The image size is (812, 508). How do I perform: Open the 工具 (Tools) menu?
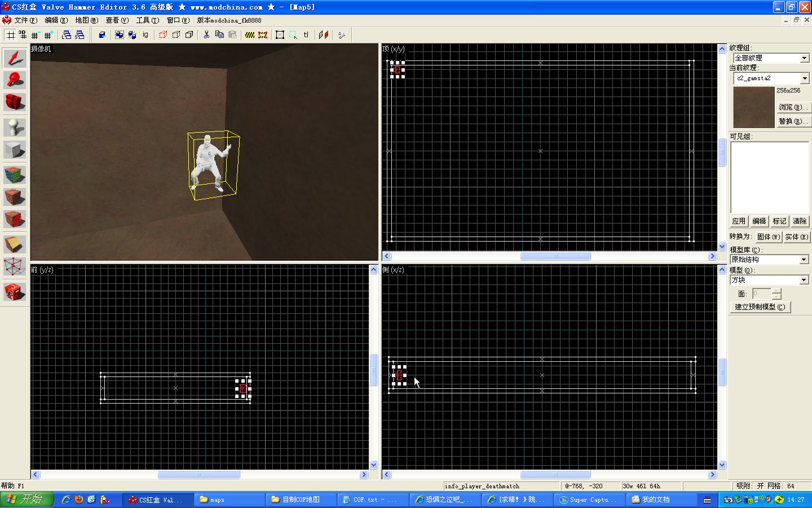pos(147,20)
